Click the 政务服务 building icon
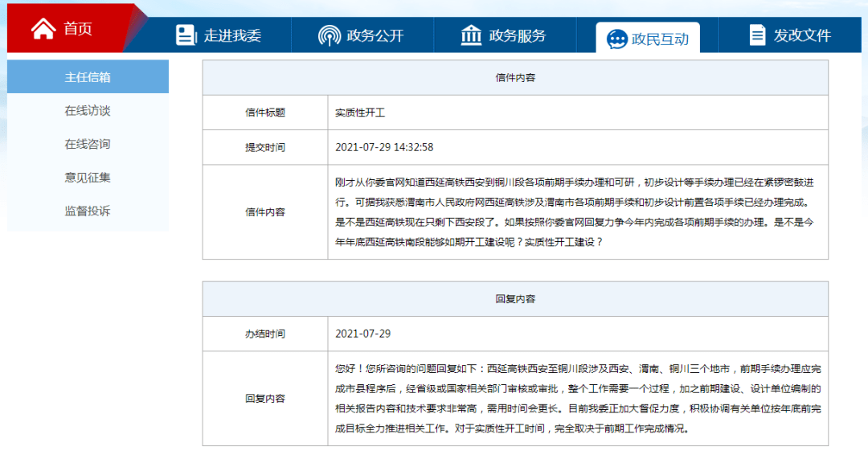 pyautogui.click(x=471, y=35)
